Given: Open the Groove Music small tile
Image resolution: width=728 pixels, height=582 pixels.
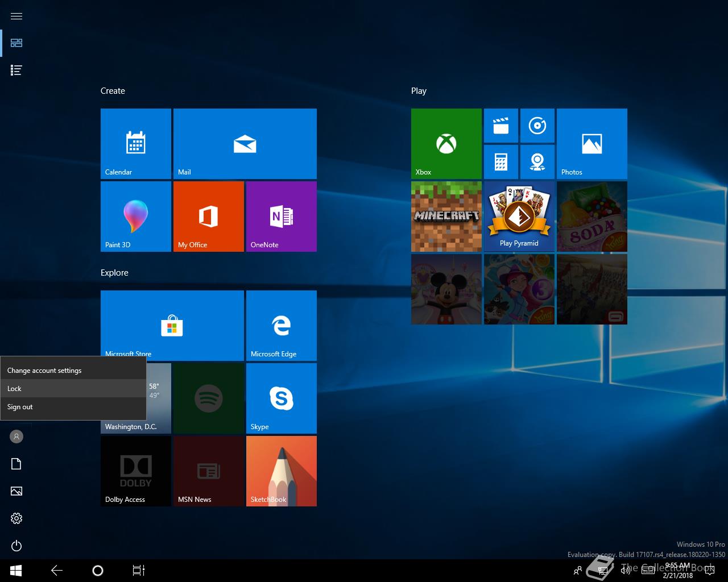Looking at the screenshot, I should (537, 126).
